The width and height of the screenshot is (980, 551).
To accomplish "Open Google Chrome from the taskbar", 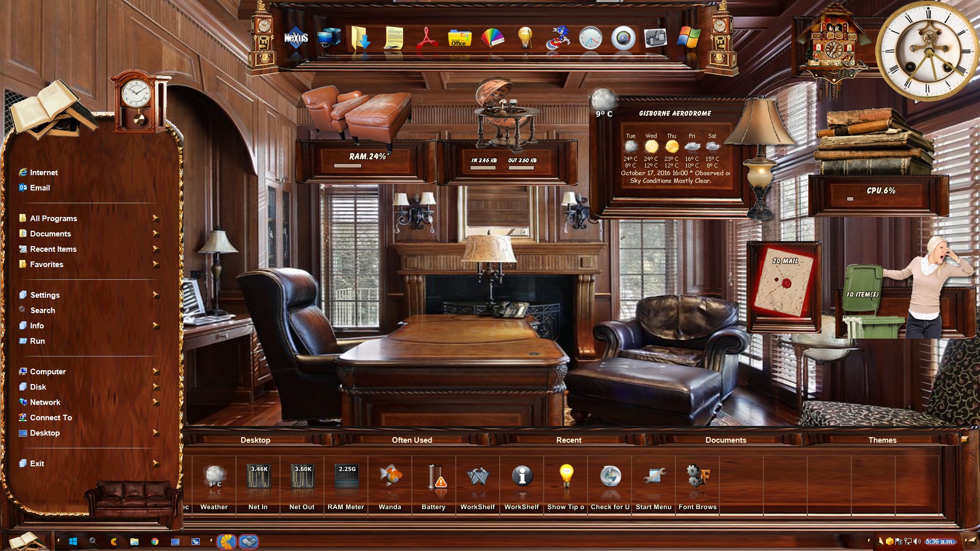I will pos(155,542).
